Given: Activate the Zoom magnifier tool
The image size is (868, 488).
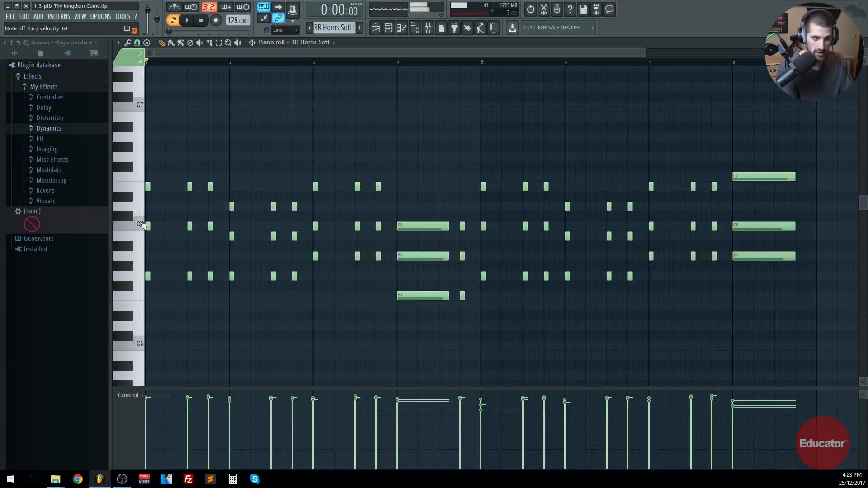Looking at the screenshot, I should point(228,42).
